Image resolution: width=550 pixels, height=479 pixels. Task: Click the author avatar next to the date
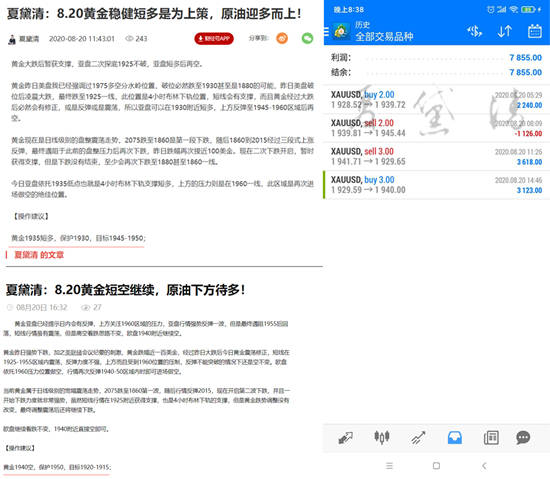[12, 39]
